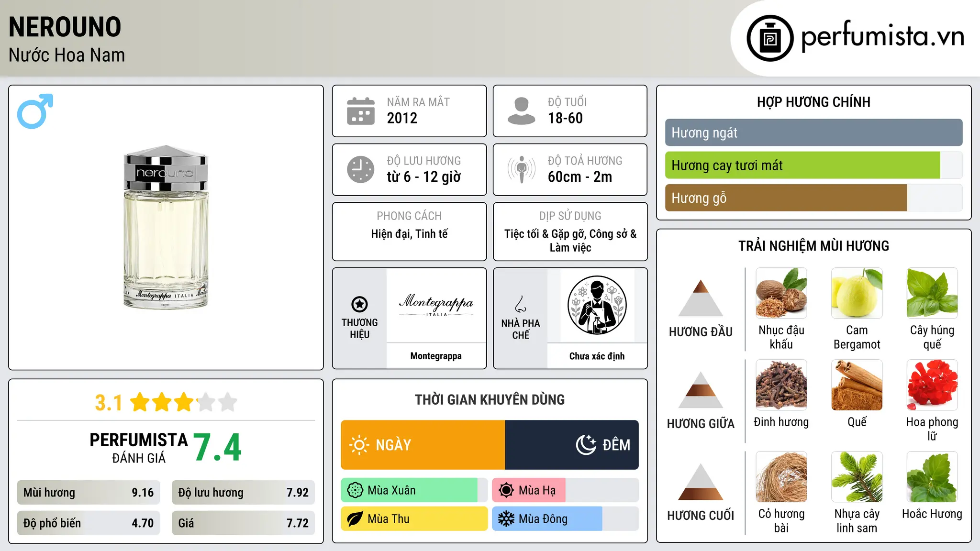Click the Montegrappa brand name below the logo
The height and width of the screenshot is (551, 980).
point(436,356)
